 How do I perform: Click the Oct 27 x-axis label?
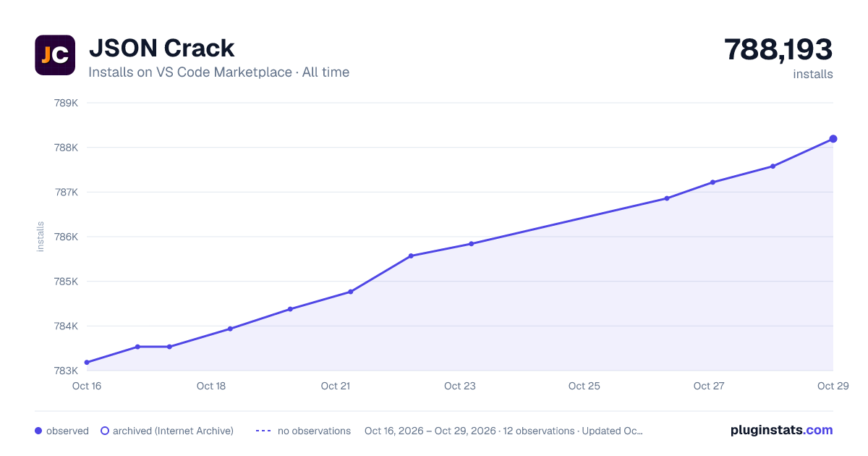(709, 386)
